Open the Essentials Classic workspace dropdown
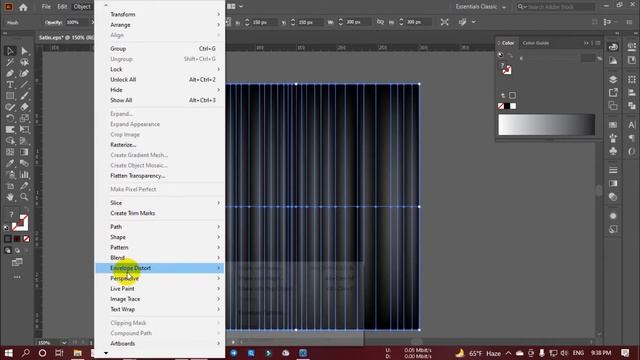 480,7
